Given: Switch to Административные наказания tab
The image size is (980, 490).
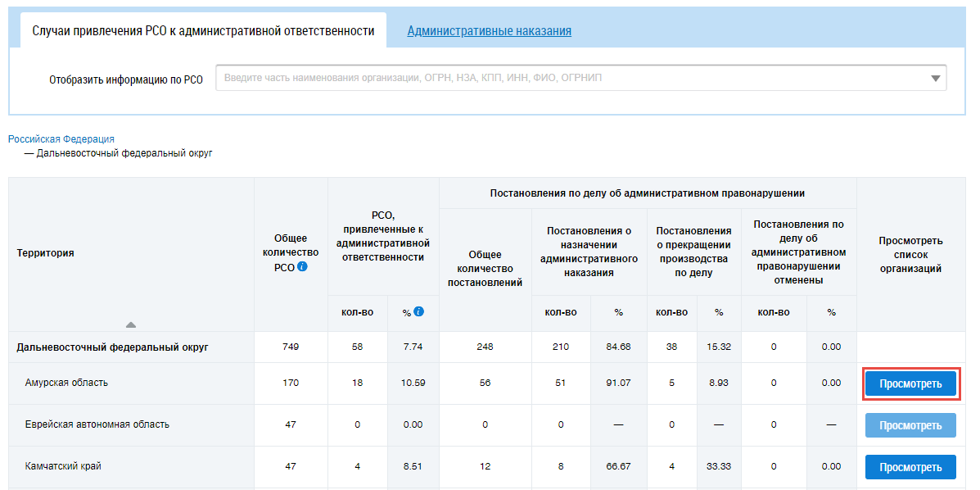Looking at the screenshot, I should [489, 31].
